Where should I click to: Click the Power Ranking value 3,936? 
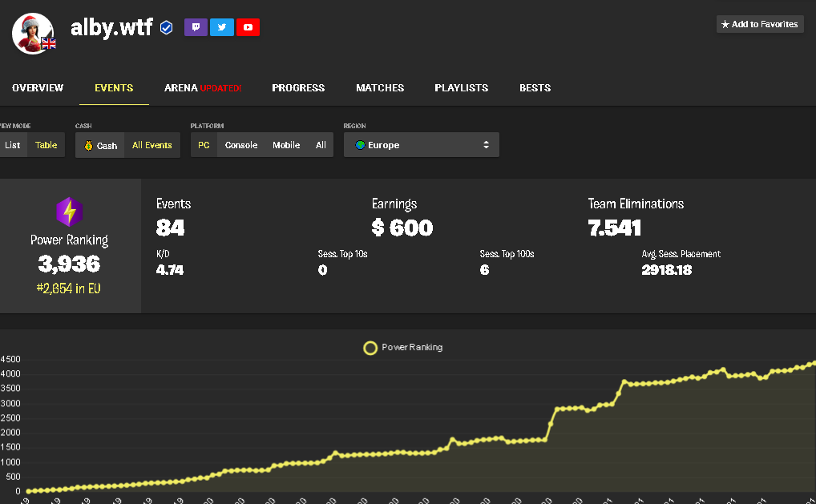pos(69,264)
